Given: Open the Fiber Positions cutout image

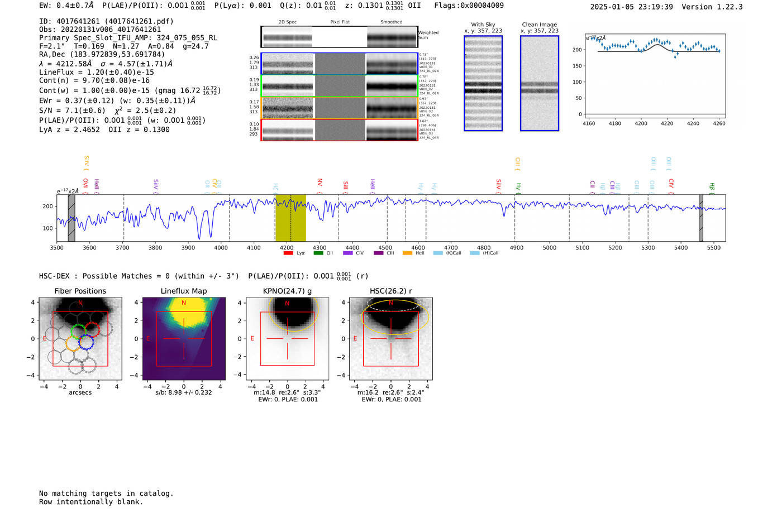Looking at the screenshot, I should pyautogui.click(x=80, y=339).
